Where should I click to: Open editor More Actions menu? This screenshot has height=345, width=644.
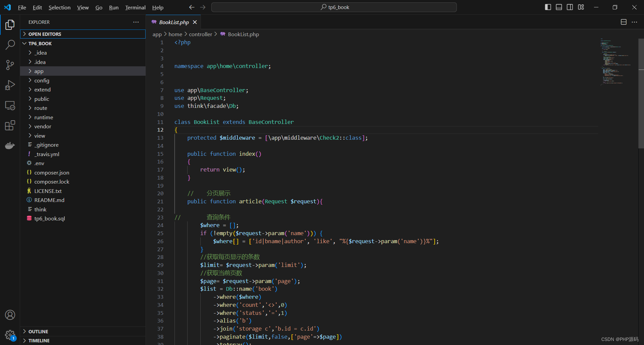[634, 22]
